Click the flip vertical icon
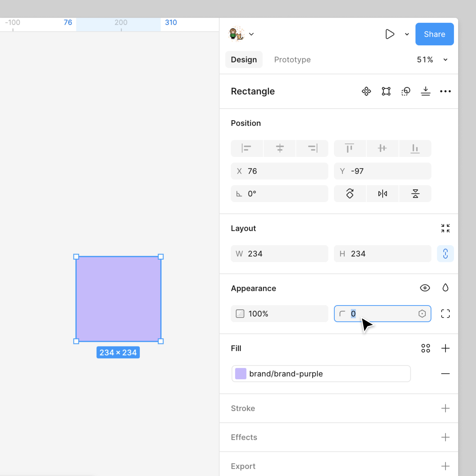The image size is (476, 476). (x=415, y=194)
